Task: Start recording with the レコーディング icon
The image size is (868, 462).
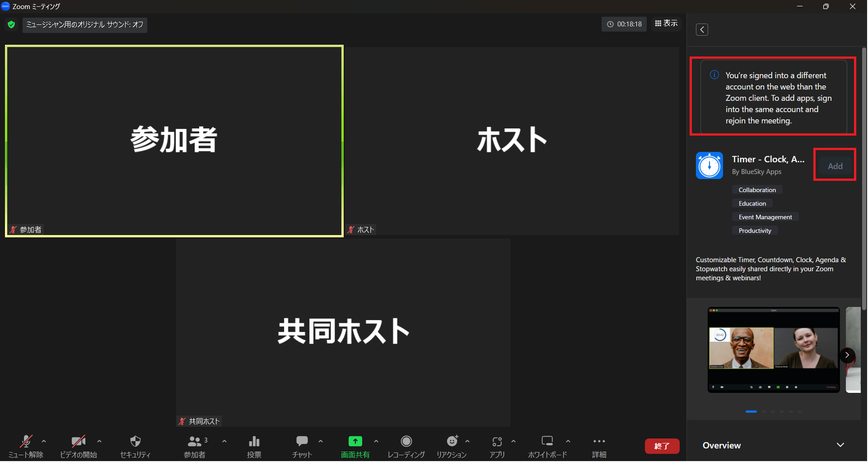Action: click(x=406, y=442)
